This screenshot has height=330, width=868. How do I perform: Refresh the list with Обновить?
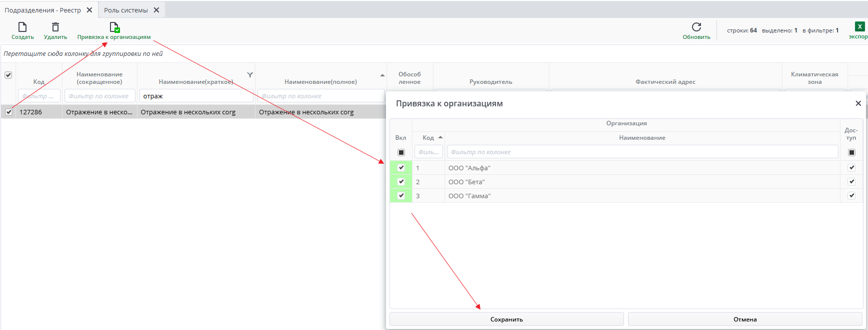coord(696,31)
